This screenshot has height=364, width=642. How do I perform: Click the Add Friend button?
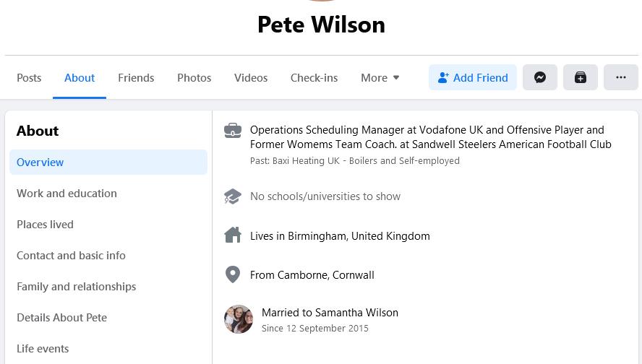[x=473, y=77]
